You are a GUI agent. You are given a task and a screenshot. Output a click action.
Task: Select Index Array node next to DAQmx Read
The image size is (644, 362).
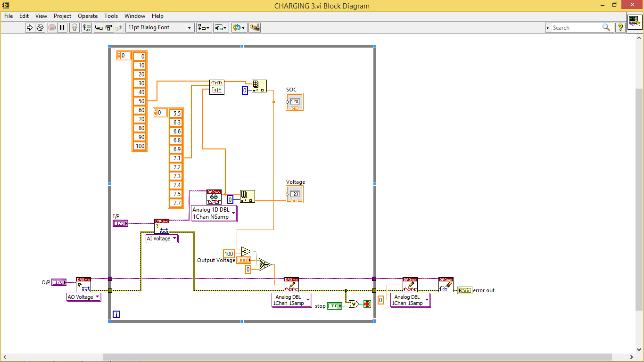coord(247,196)
